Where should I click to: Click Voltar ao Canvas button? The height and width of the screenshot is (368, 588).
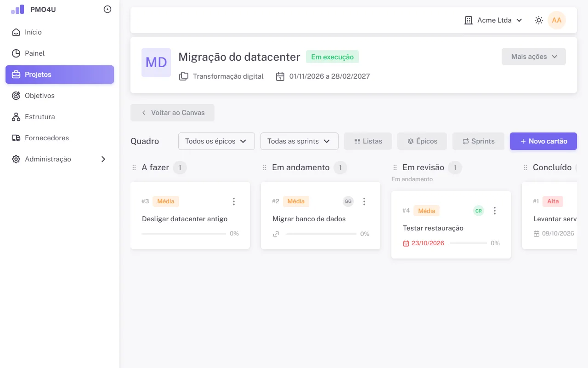click(172, 113)
